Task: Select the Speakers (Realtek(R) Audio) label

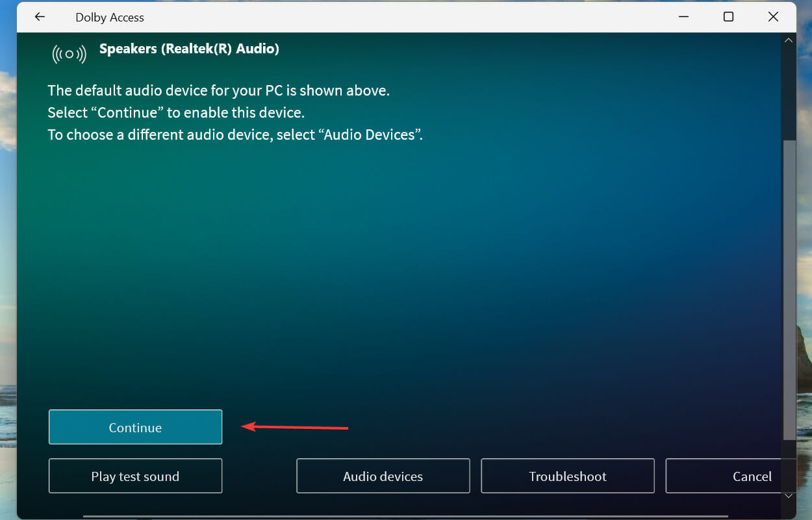Action: tap(189, 49)
